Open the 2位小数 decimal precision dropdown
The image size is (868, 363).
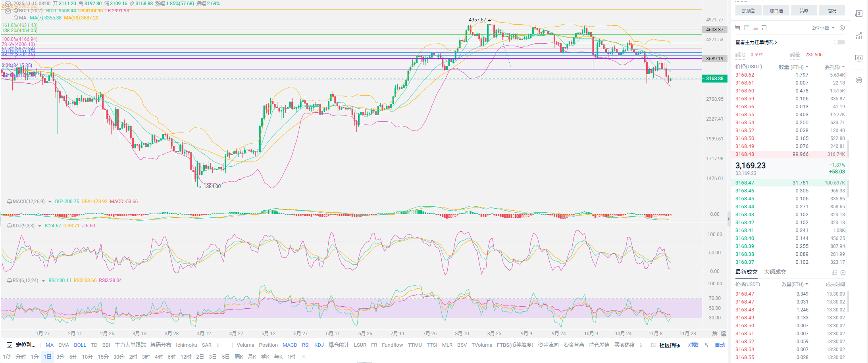[x=823, y=28]
